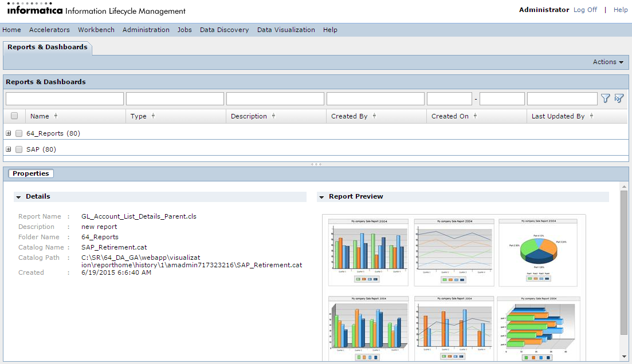Sort by Created On column arrow icon

tap(475, 116)
